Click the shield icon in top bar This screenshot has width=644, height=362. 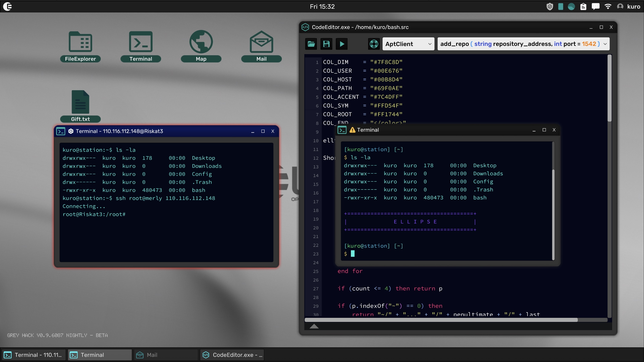click(x=549, y=7)
